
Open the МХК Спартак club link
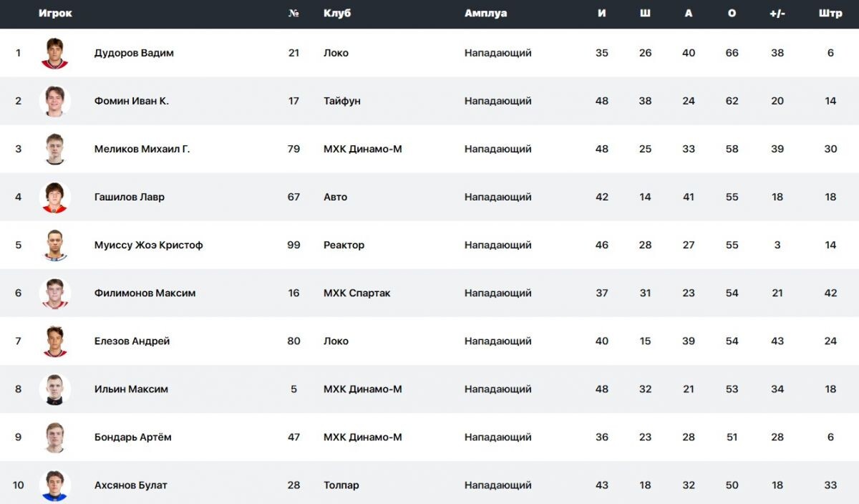[x=357, y=293]
